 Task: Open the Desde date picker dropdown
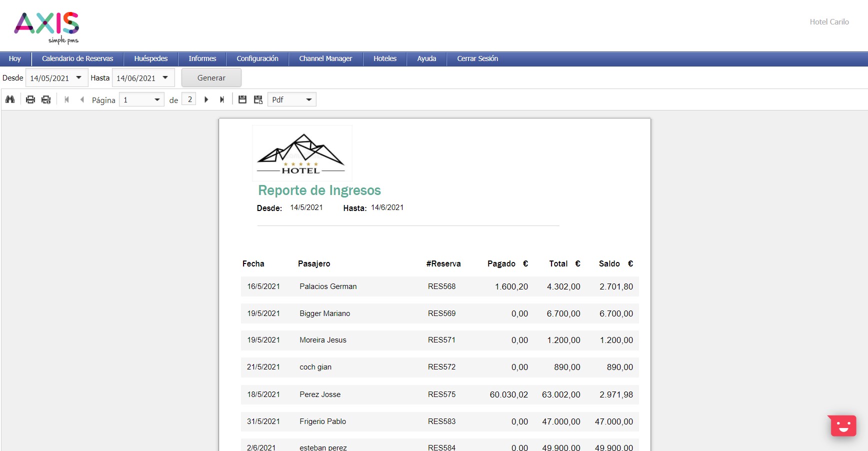(78, 77)
